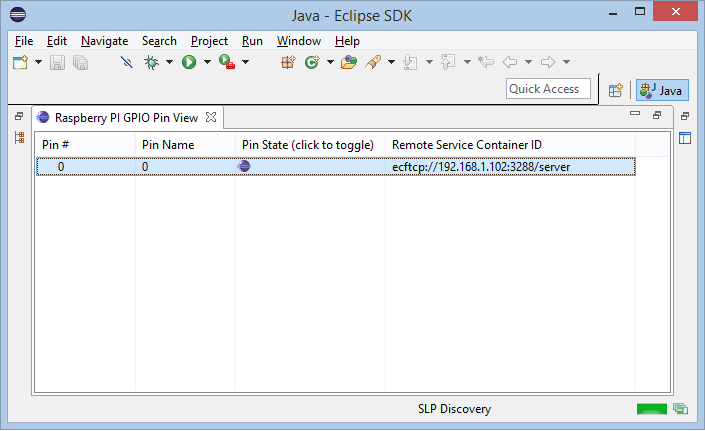Click the Quick Access search field

pos(548,89)
